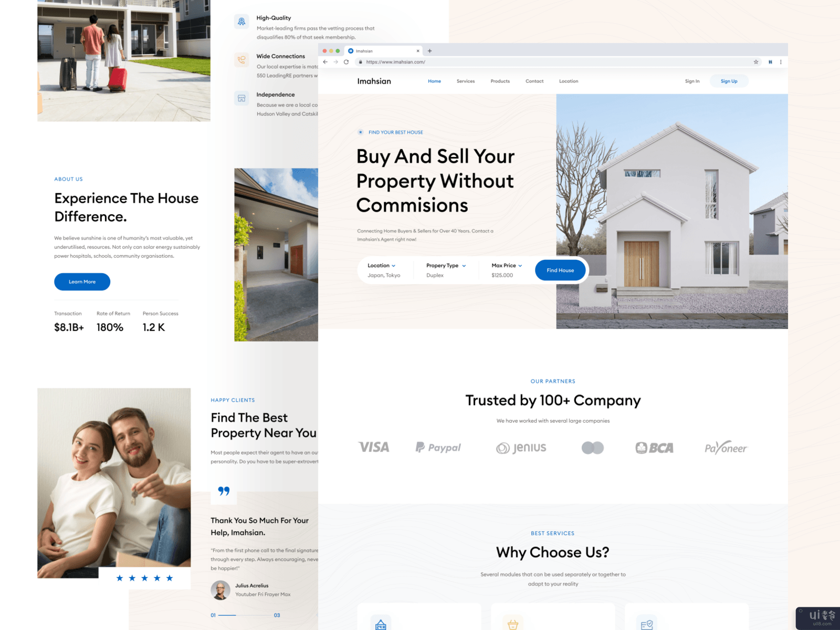840x630 pixels.
Task: Click the browser extension icon beside star
Action: [x=770, y=62]
